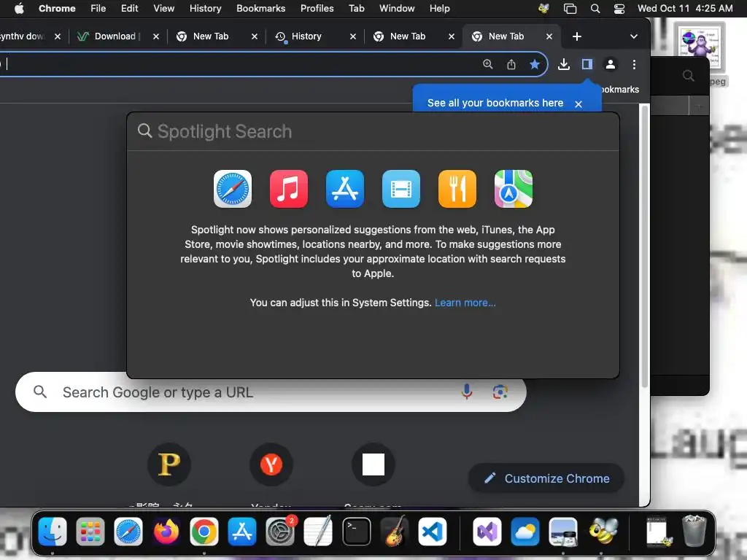Open Terminal from the Dock

(356, 532)
